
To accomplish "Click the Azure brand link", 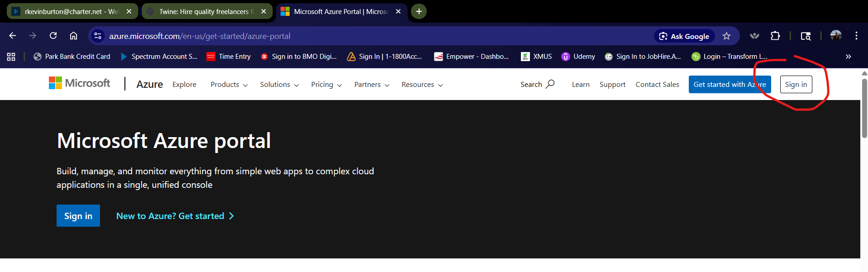I will coord(150,84).
